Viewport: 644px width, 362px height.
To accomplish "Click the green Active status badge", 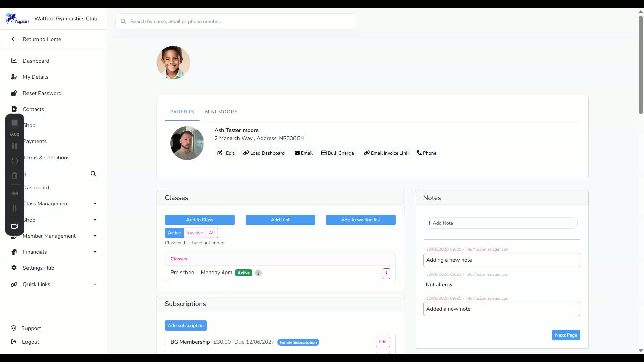I will [244, 273].
